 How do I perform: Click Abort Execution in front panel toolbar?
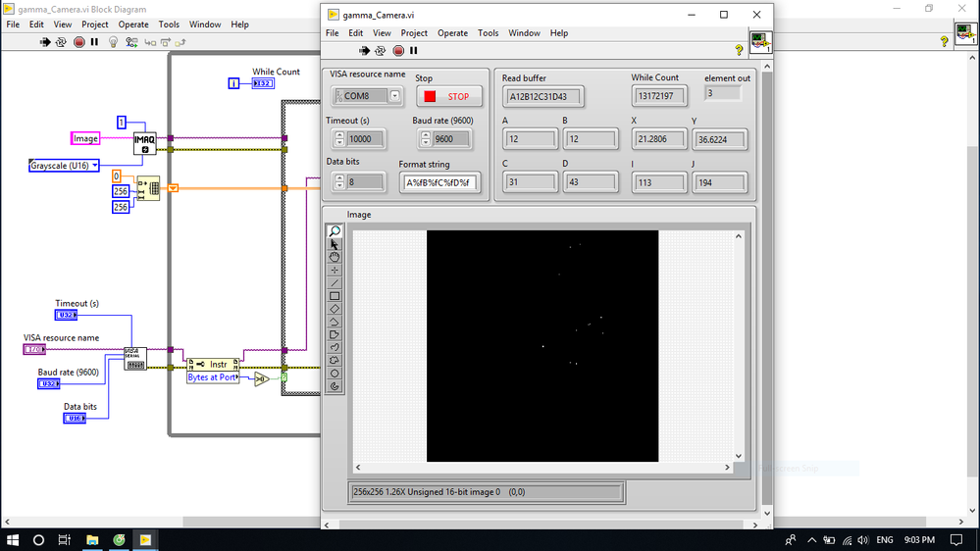pyautogui.click(x=398, y=51)
